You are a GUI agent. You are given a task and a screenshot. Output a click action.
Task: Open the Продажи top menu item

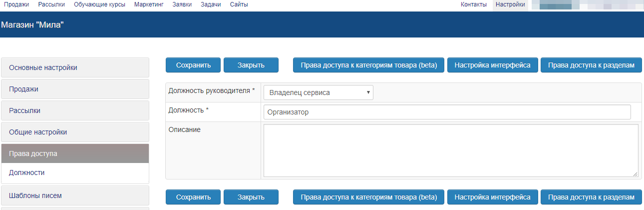coord(16,4)
